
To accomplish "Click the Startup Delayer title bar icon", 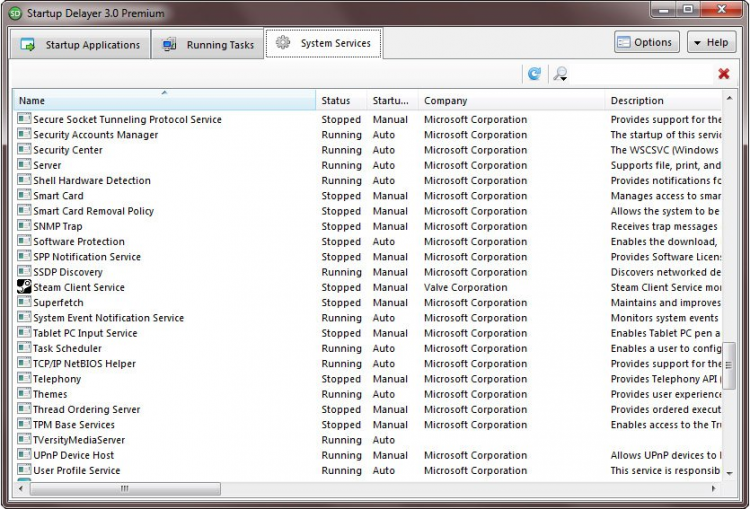I will [x=13, y=13].
